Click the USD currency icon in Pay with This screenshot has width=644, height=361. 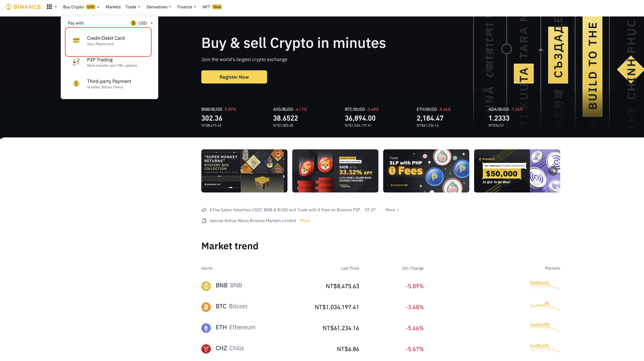pos(134,23)
